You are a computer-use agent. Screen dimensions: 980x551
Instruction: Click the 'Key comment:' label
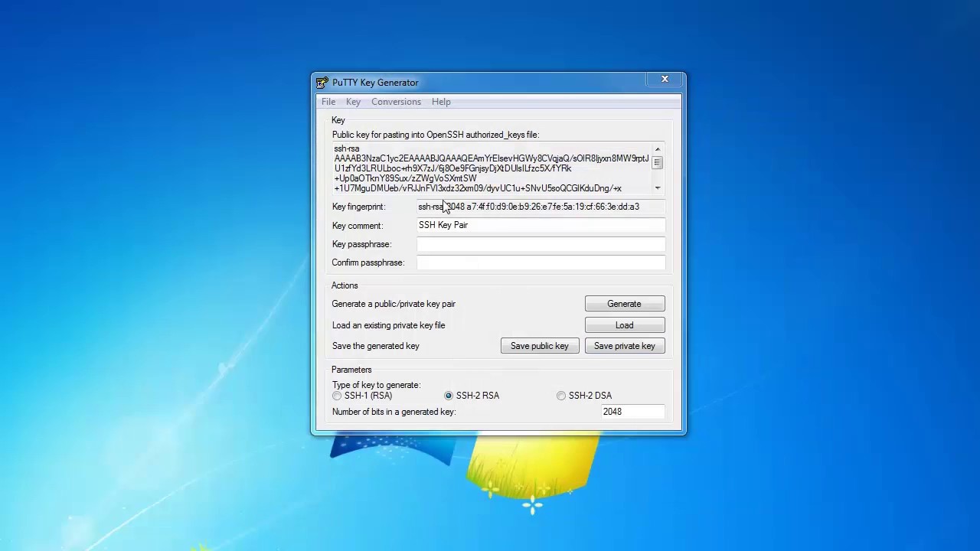[x=358, y=226]
